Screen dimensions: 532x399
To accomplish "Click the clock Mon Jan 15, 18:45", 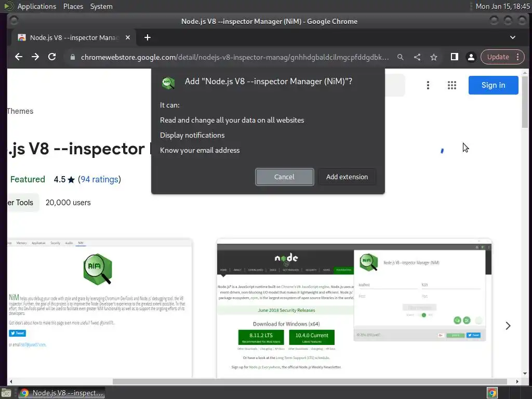I will click(502, 6).
